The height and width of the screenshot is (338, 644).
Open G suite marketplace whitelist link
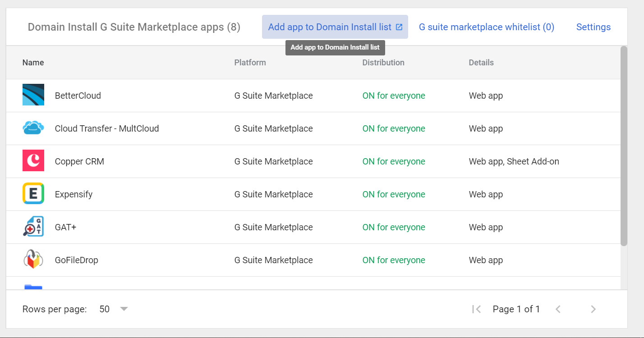[x=486, y=27]
